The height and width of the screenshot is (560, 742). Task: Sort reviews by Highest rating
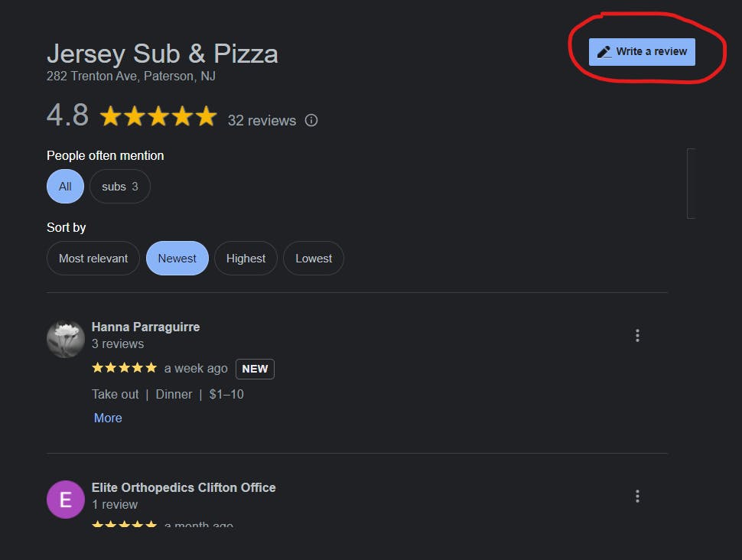(246, 259)
